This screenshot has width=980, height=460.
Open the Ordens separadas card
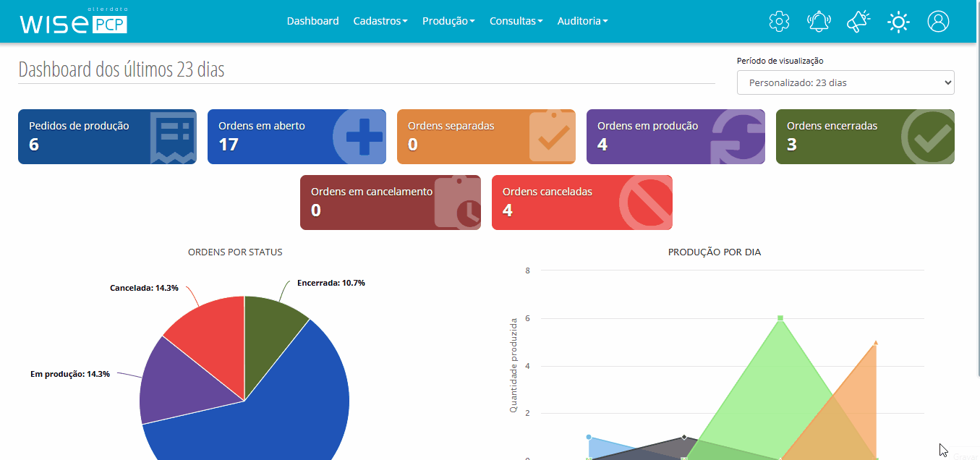pos(486,137)
